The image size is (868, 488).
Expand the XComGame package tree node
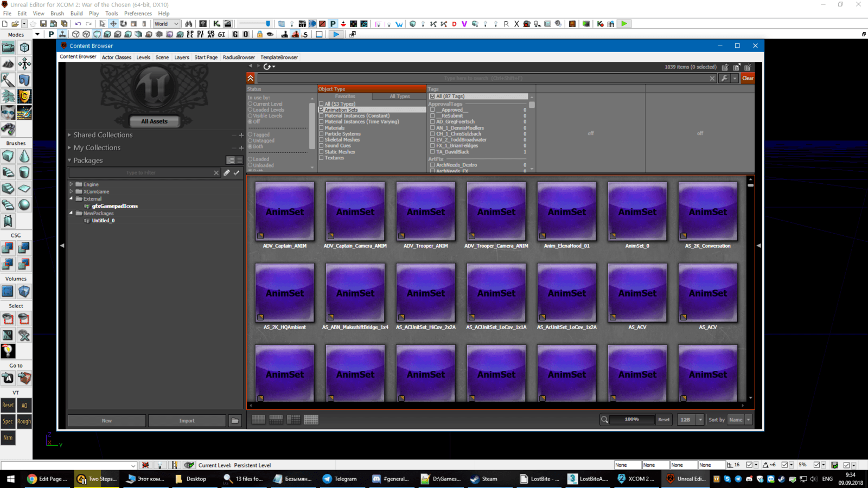pos(71,191)
